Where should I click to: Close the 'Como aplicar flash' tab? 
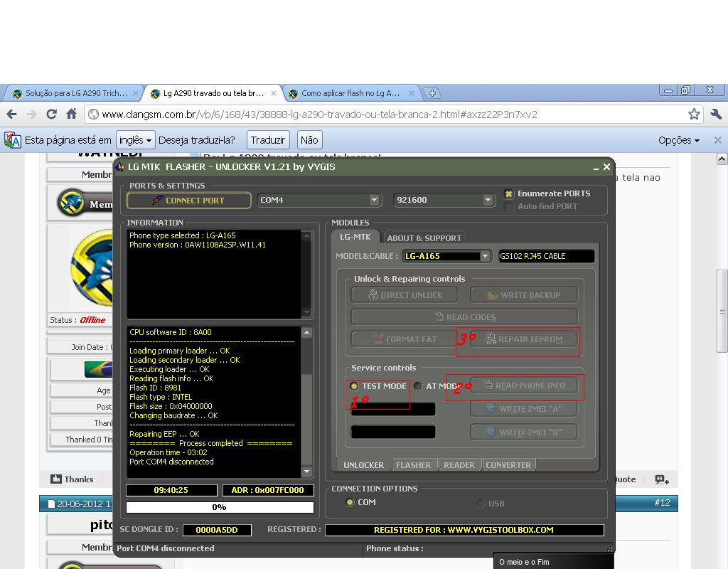tap(412, 93)
